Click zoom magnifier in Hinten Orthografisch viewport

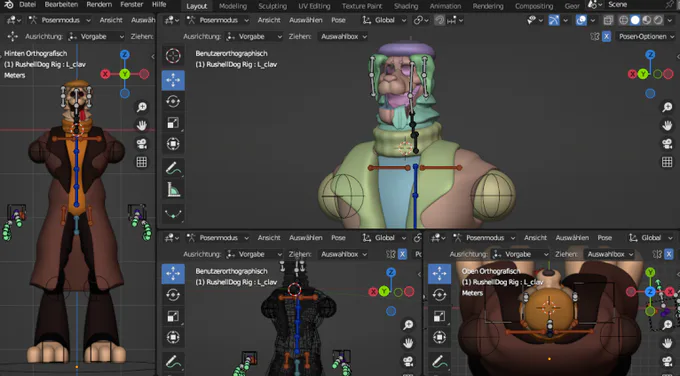141,107
